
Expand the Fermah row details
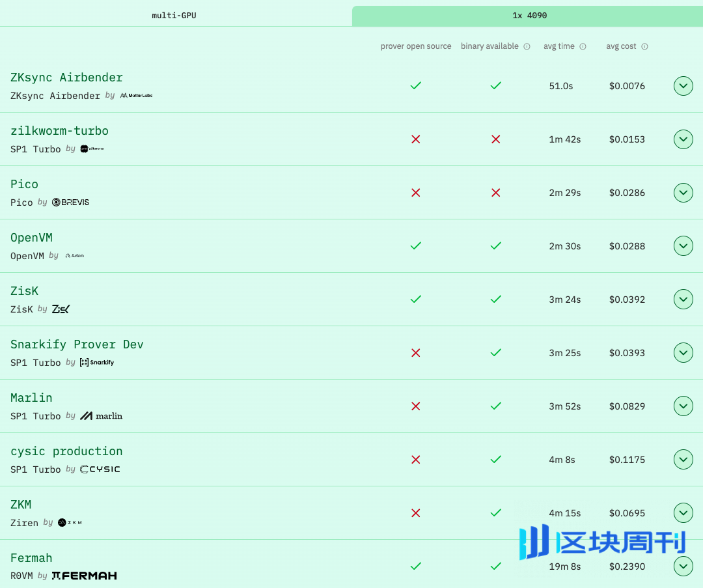pyautogui.click(x=683, y=566)
